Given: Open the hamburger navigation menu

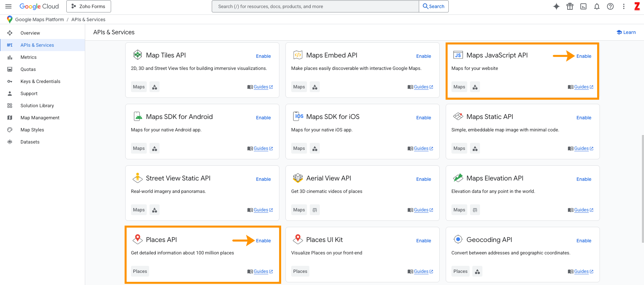Looking at the screenshot, I should click(x=8, y=6).
